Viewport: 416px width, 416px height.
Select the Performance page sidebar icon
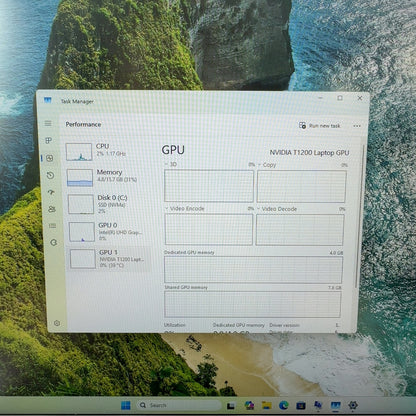point(50,158)
